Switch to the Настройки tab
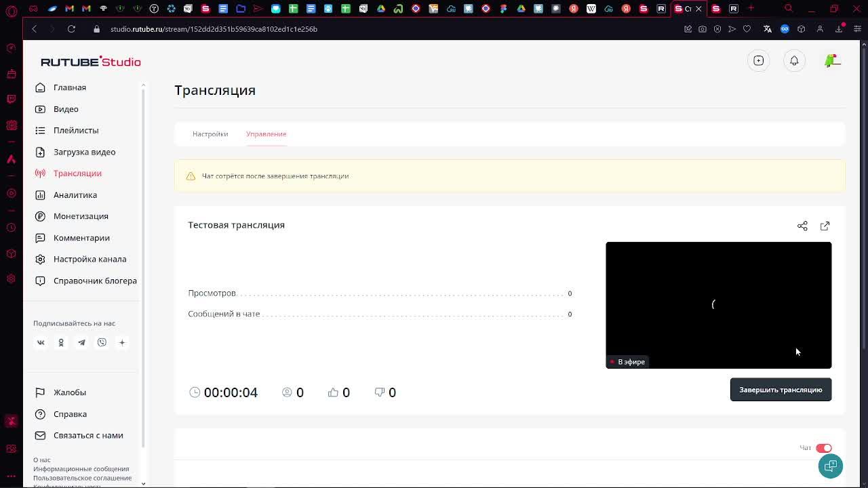Image resolution: width=868 pixels, height=488 pixels. [x=210, y=134]
